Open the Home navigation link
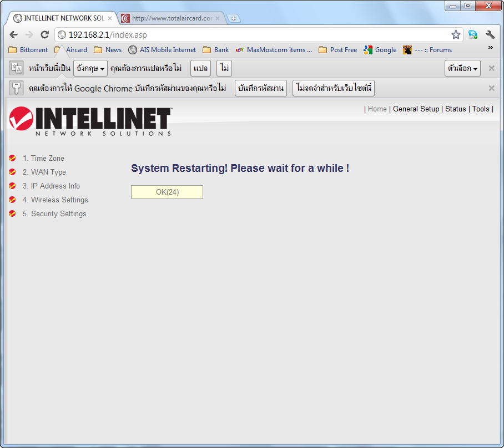 pos(377,109)
